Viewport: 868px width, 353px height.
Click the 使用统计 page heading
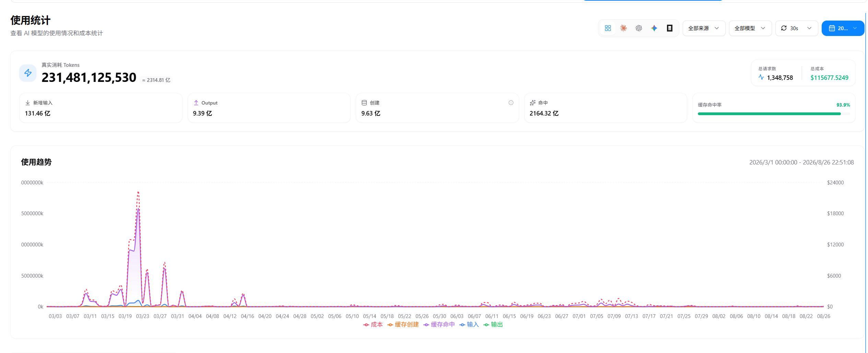coord(31,20)
